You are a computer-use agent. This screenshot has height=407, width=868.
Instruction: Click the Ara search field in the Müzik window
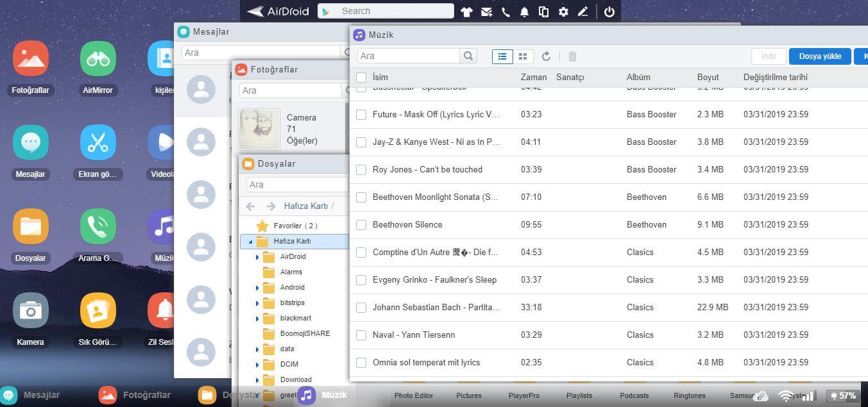(x=409, y=56)
